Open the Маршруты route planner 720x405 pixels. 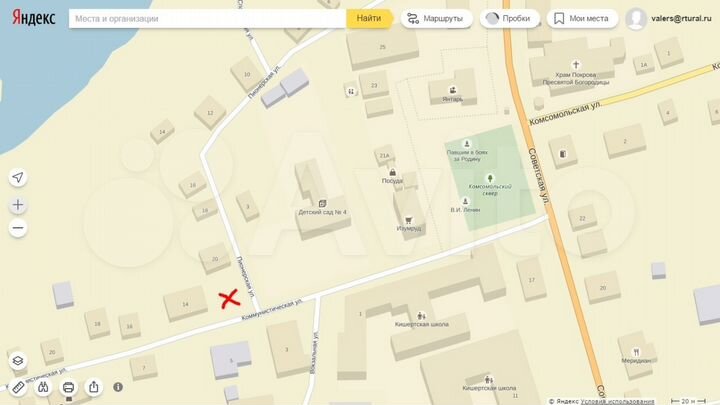[436, 18]
